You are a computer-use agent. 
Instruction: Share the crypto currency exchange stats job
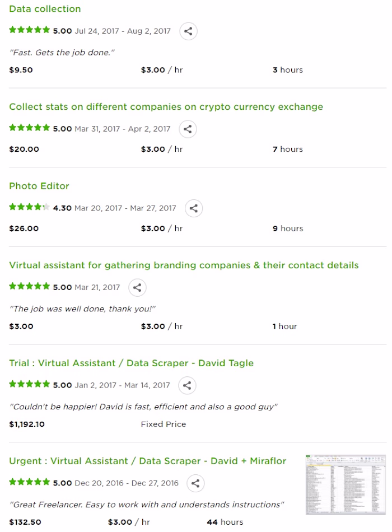click(188, 129)
